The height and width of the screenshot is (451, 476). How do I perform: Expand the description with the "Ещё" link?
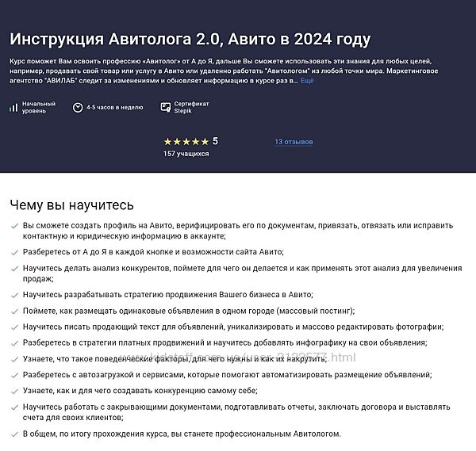(307, 81)
